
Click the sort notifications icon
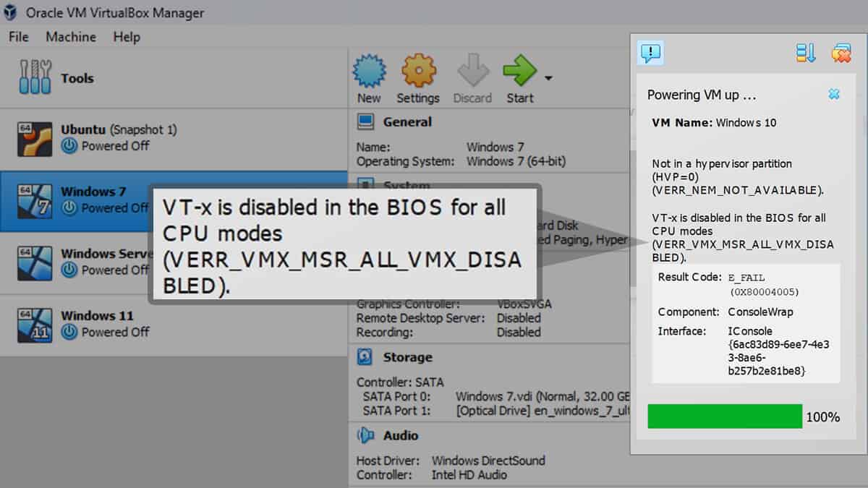tap(806, 53)
